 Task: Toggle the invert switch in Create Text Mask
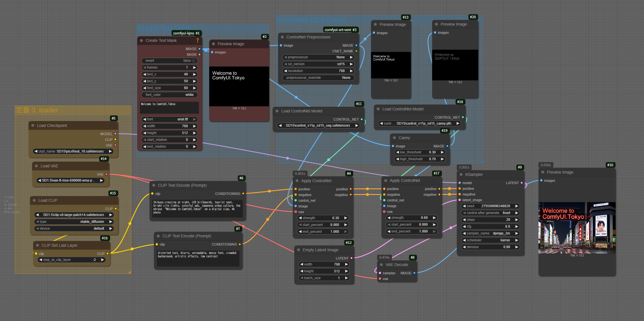tap(193, 61)
